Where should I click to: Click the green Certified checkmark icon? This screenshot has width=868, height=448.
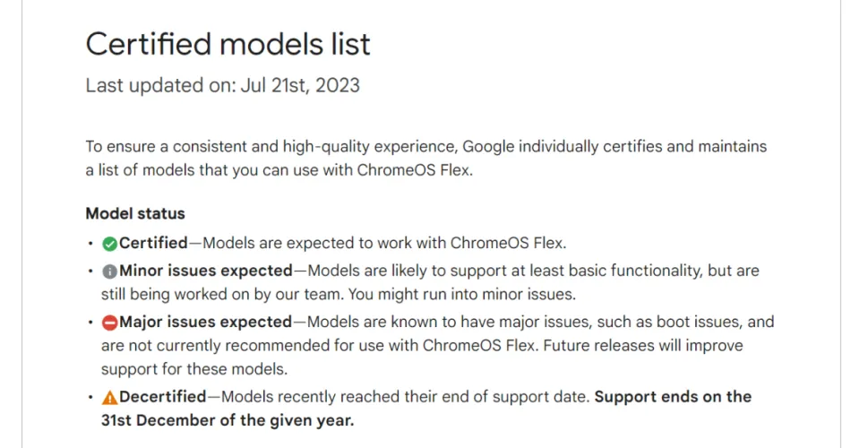pos(109,243)
